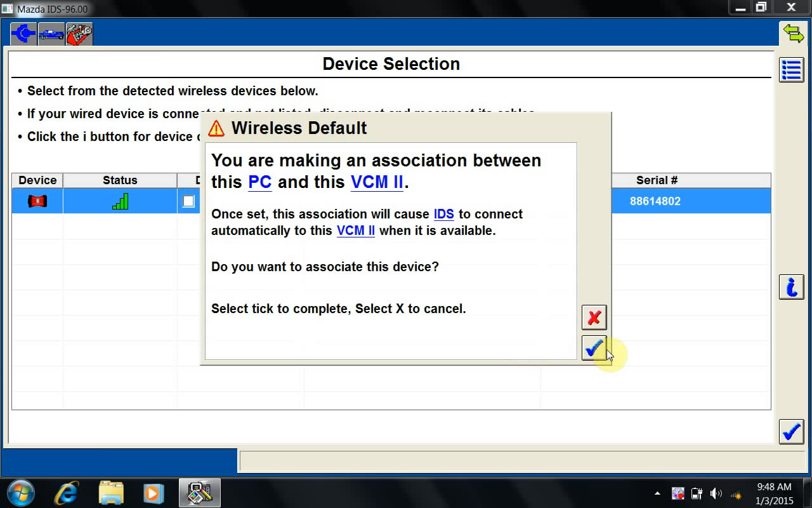The width and height of the screenshot is (812, 508).
Task: Click the Device column header
Action: click(x=37, y=180)
